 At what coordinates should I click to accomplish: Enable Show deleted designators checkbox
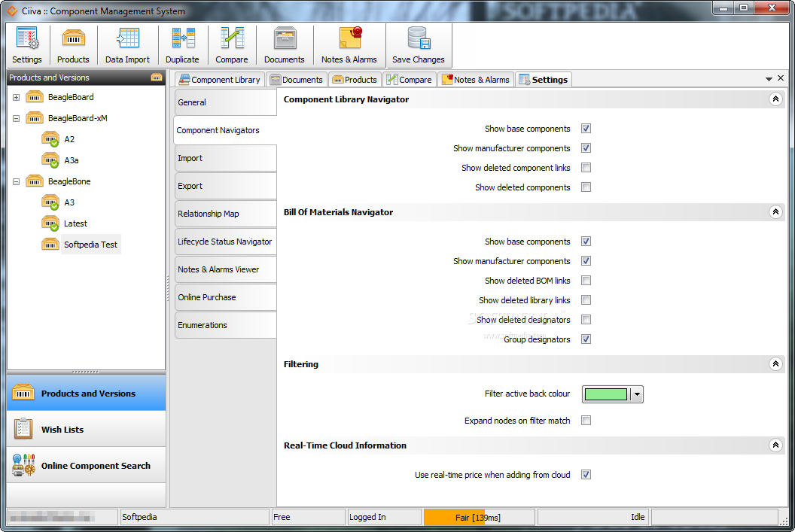coord(586,320)
